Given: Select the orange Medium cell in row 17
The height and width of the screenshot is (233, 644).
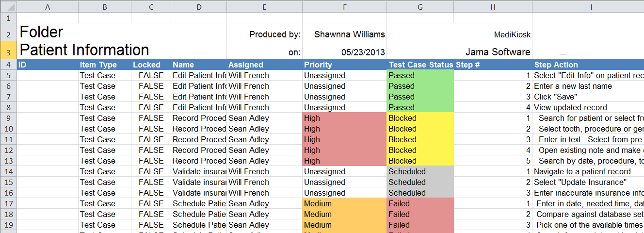Looking at the screenshot, I should 344,203.
